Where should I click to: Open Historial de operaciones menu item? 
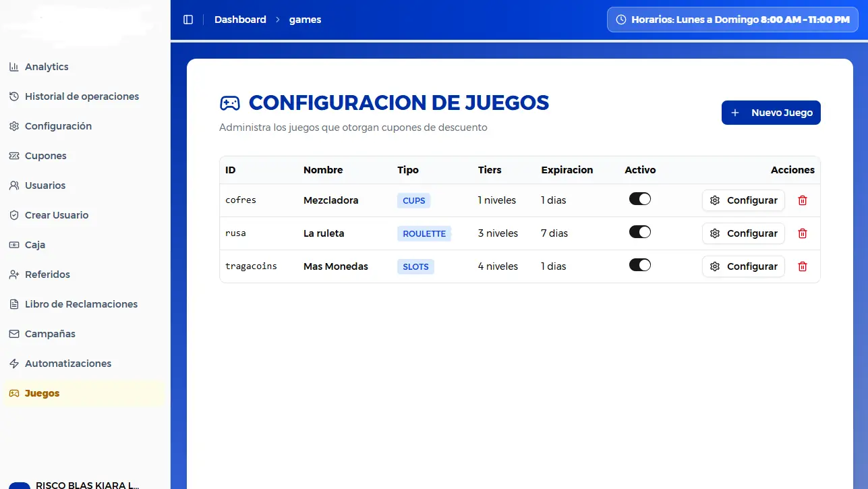[84, 96]
